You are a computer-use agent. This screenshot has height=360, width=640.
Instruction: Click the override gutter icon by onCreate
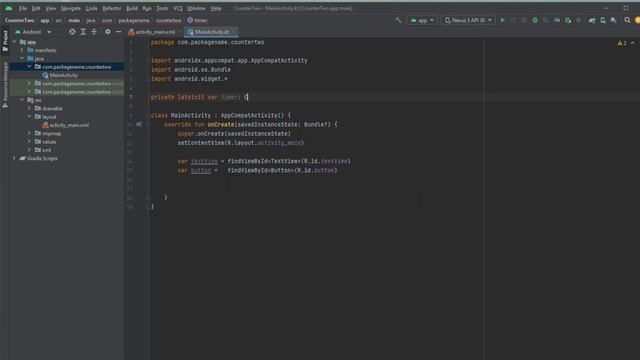pyautogui.click(x=139, y=124)
